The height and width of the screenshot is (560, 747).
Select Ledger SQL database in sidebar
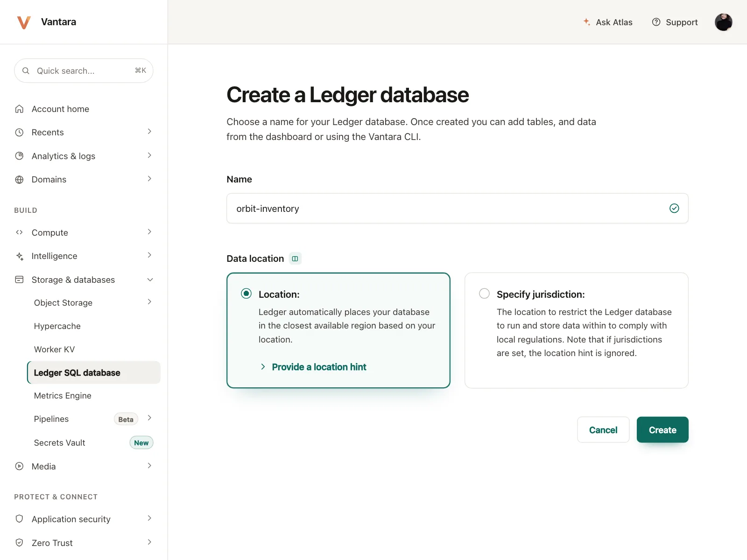pos(94,372)
